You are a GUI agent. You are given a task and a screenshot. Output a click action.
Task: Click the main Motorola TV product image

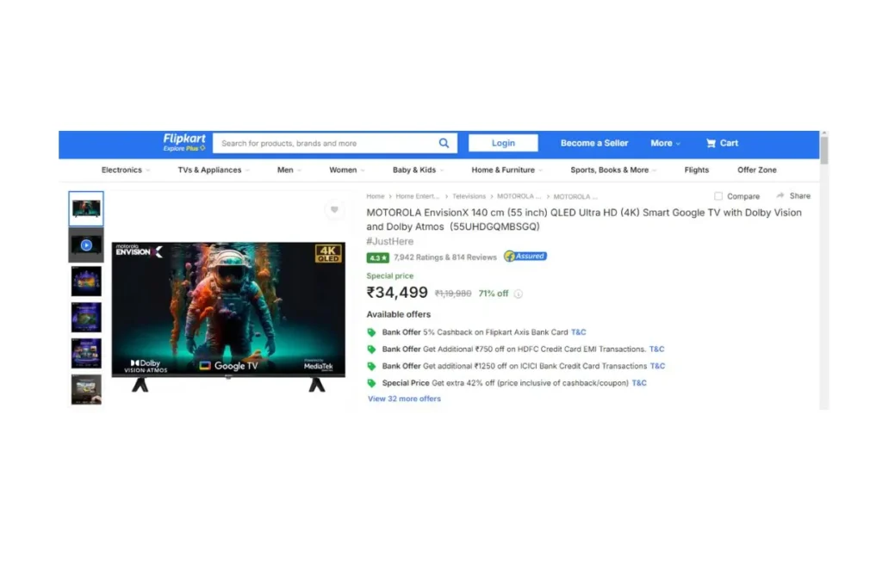pos(228,317)
